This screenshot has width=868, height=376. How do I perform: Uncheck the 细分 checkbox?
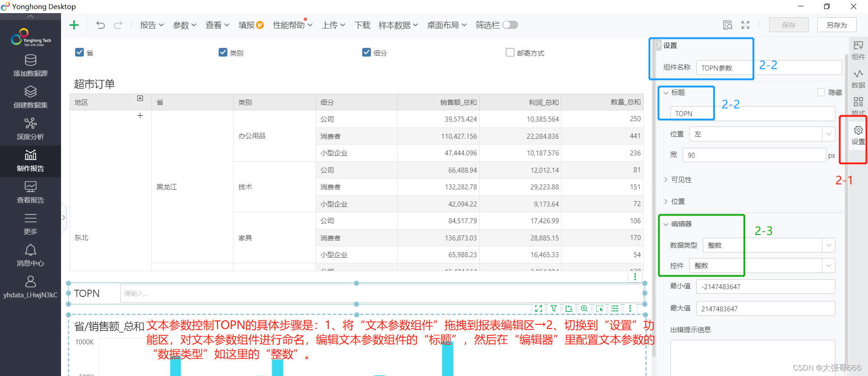pos(367,52)
